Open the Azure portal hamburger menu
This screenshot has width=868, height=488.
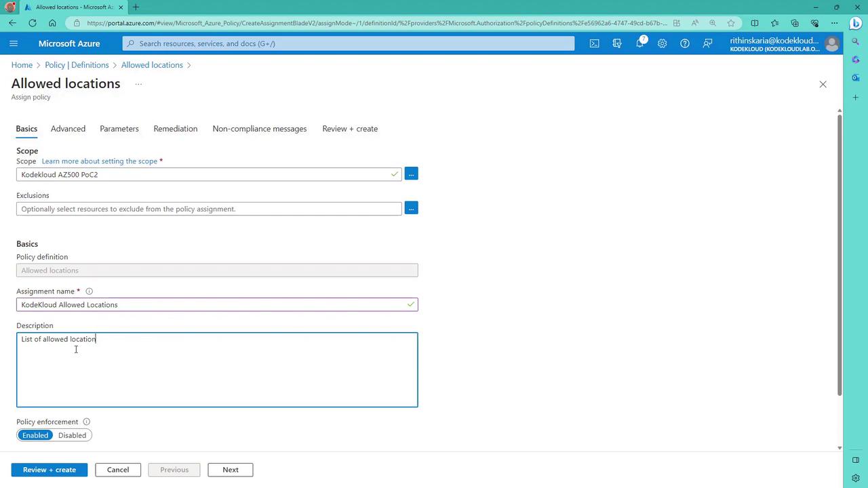pyautogui.click(x=14, y=43)
